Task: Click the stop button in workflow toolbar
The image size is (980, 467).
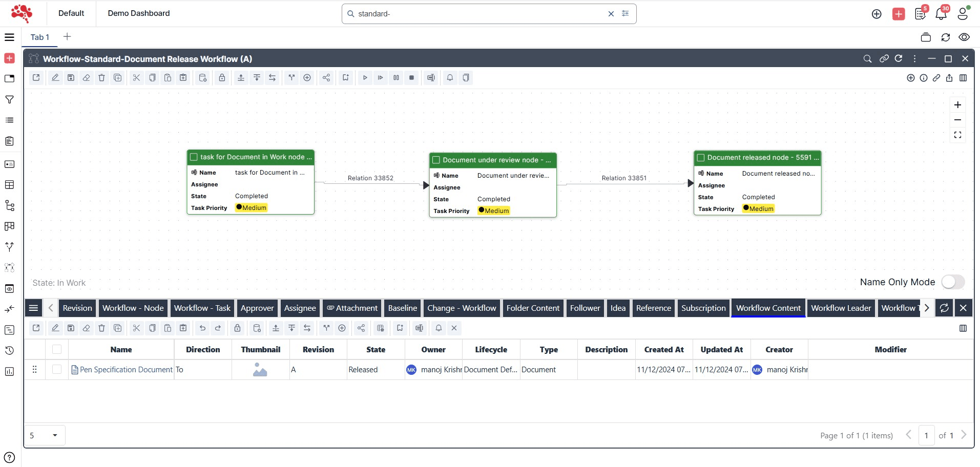Action: pos(411,78)
